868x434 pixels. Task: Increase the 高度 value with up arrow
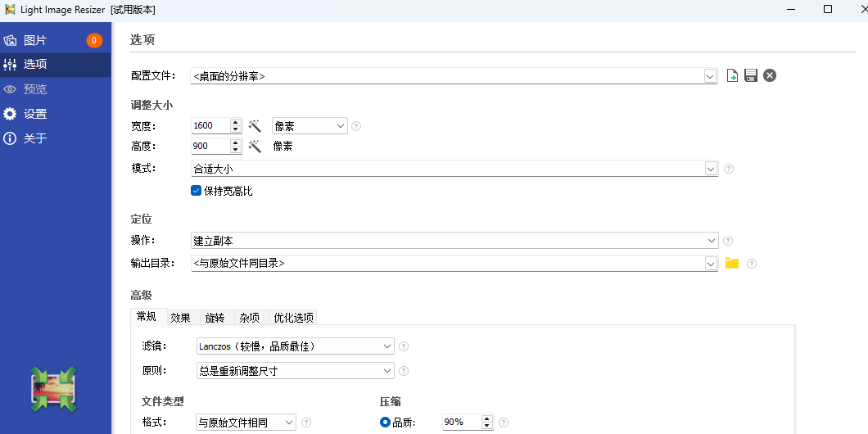click(236, 142)
